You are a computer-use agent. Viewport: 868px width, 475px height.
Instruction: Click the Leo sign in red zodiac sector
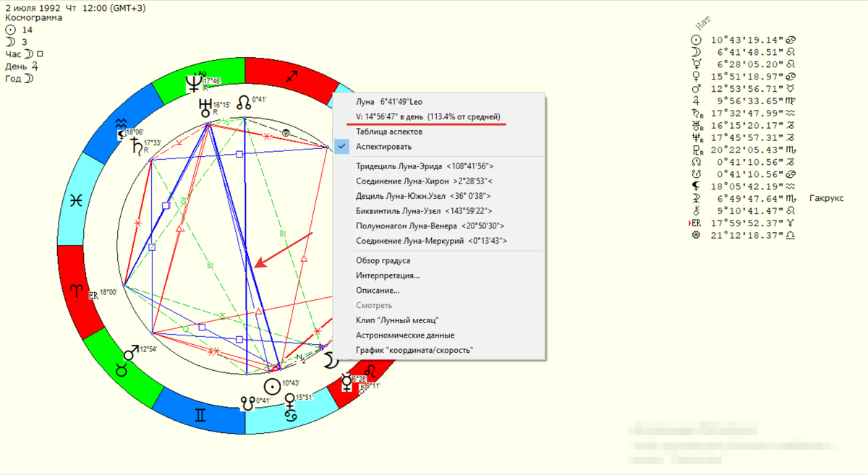pos(370,373)
